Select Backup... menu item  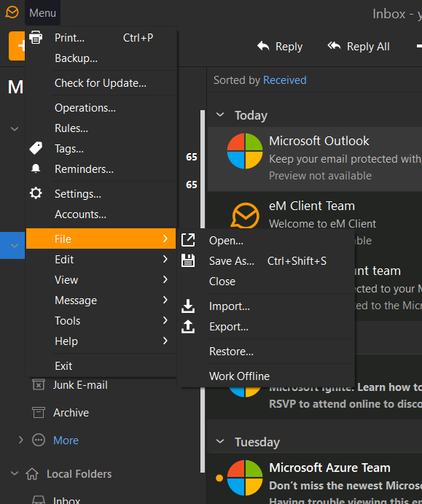101,58
